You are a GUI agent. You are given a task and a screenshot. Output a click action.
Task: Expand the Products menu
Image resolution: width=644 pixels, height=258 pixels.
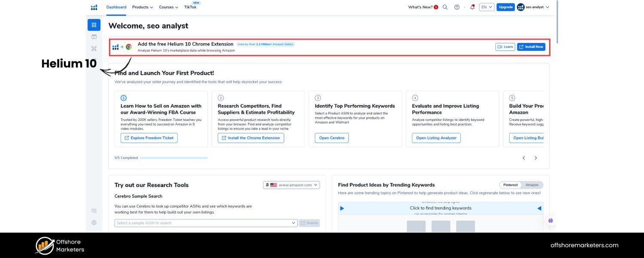pyautogui.click(x=143, y=7)
